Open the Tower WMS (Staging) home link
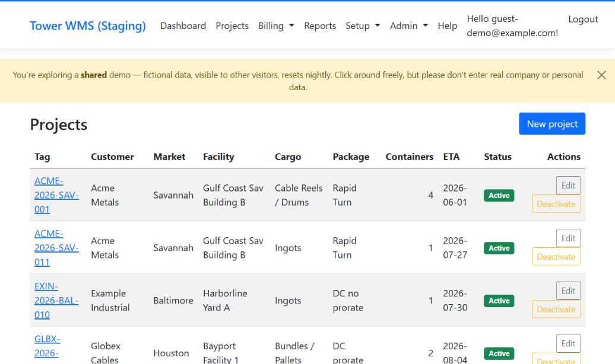615x364 pixels. coord(88,26)
